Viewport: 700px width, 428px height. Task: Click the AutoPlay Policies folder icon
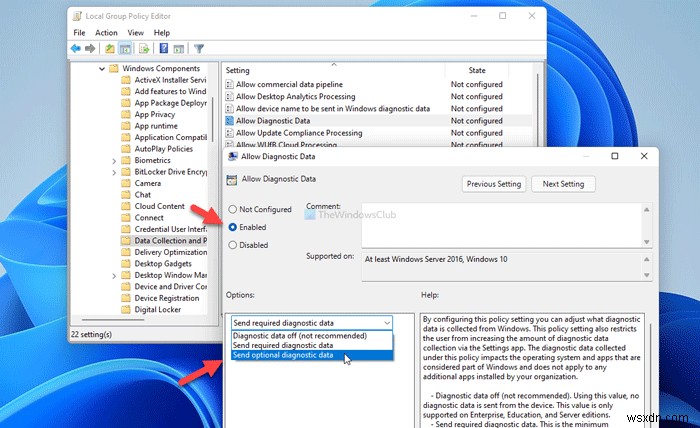tap(126, 149)
